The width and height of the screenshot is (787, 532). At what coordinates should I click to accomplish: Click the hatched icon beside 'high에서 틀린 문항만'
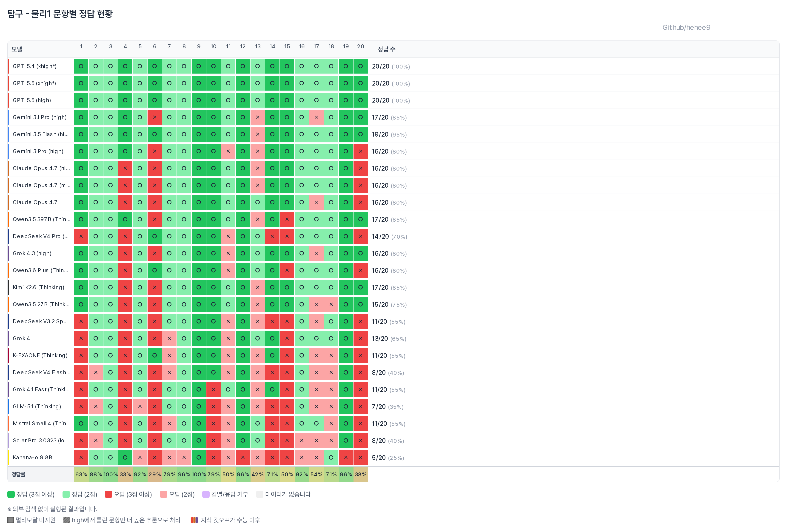coord(67,520)
